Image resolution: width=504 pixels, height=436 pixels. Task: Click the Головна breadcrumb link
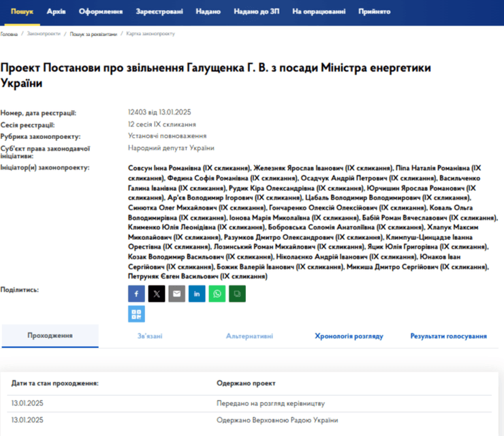(x=9, y=33)
